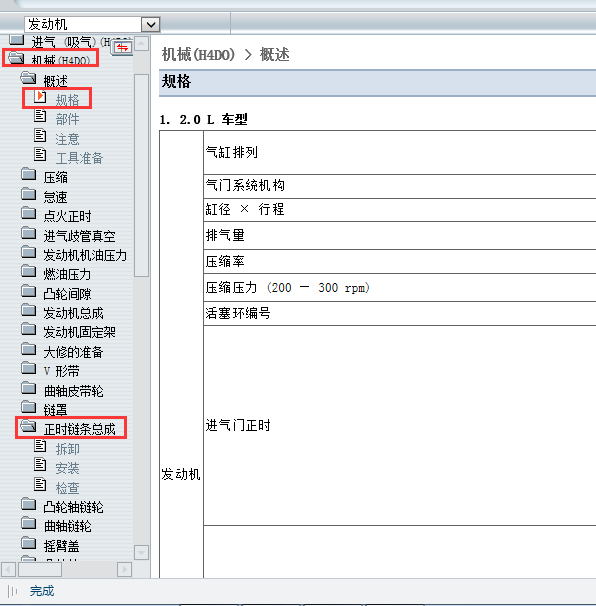Click the 气缸排列 table cell
The height and width of the screenshot is (606, 596).
tap(400, 153)
